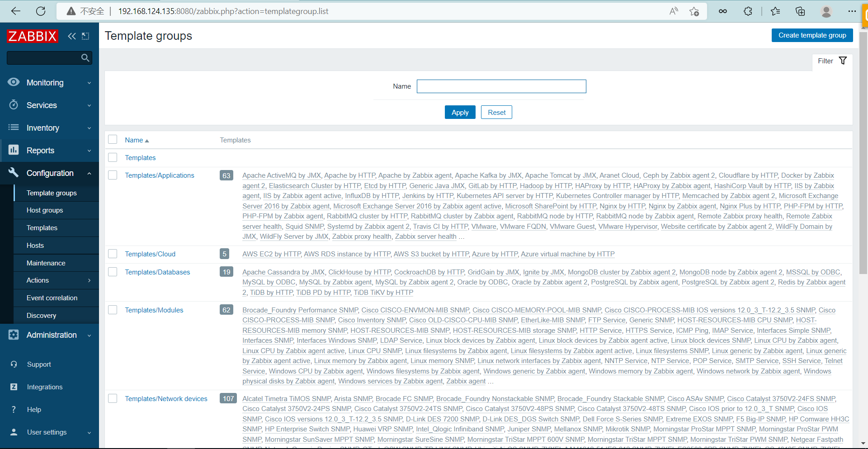Toggle the select-all checkbox in header

tap(113, 140)
